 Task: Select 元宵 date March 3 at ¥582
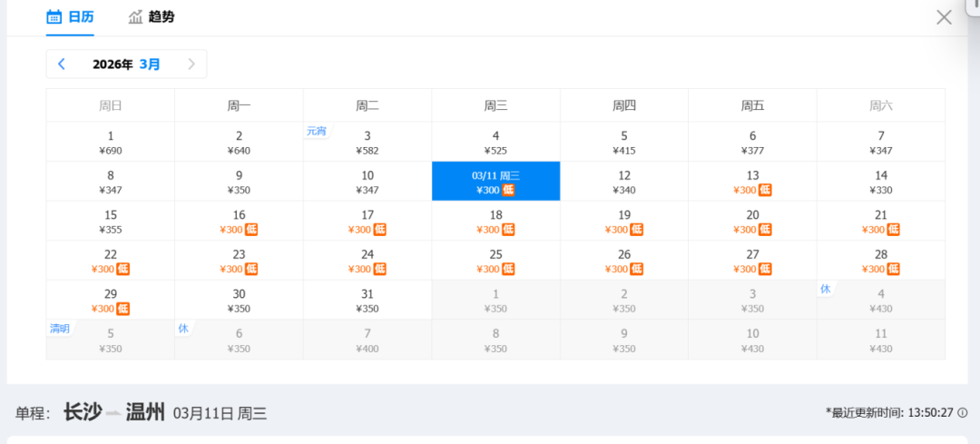[367, 142]
